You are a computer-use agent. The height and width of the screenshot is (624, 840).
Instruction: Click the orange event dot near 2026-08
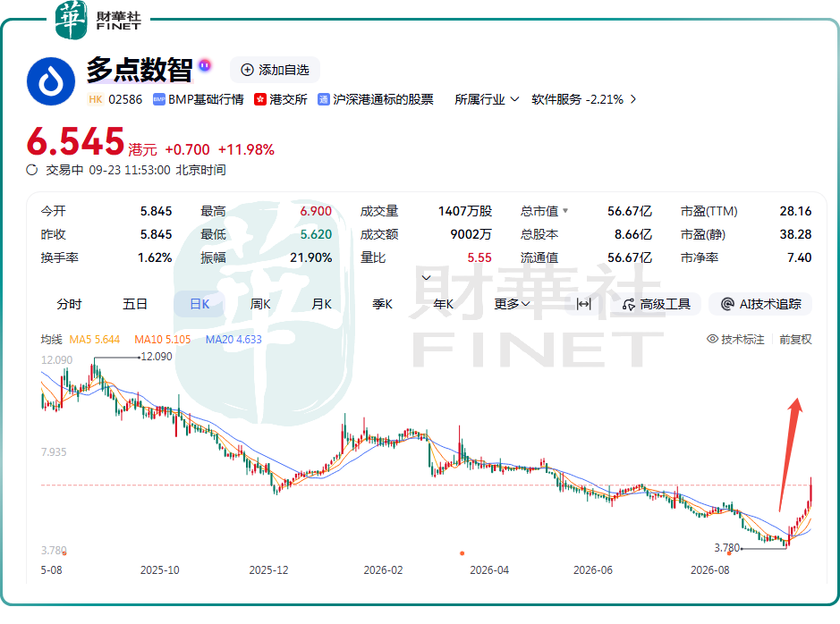coord(729,553)
